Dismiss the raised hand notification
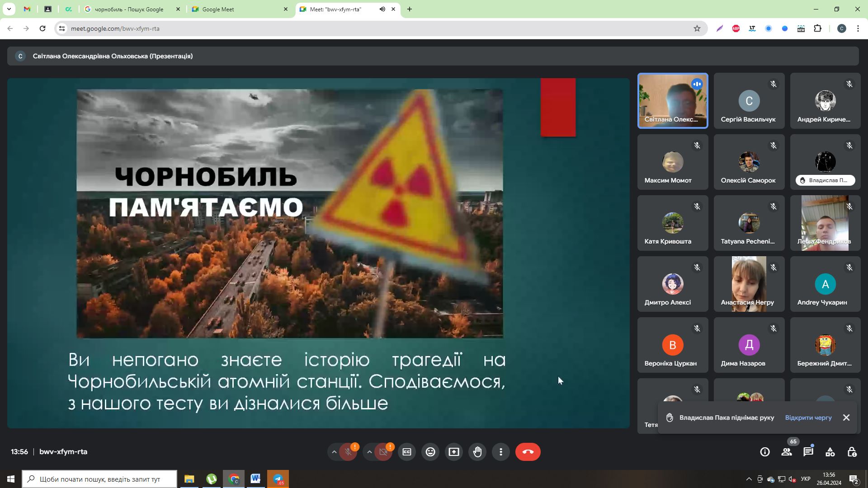 pyautogui.click(x=846, y=418)
